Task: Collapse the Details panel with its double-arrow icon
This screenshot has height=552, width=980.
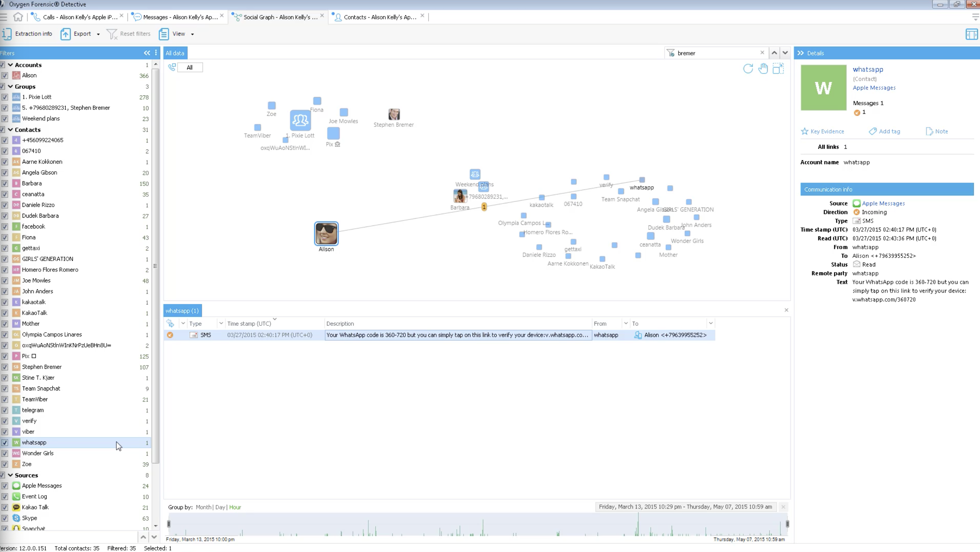Action: 800,53
